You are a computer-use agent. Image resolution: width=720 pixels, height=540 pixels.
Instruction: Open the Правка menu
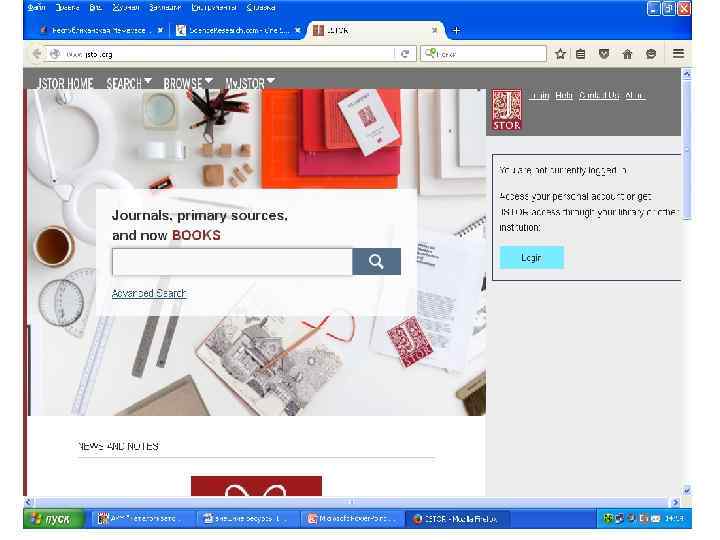(68, 8)
